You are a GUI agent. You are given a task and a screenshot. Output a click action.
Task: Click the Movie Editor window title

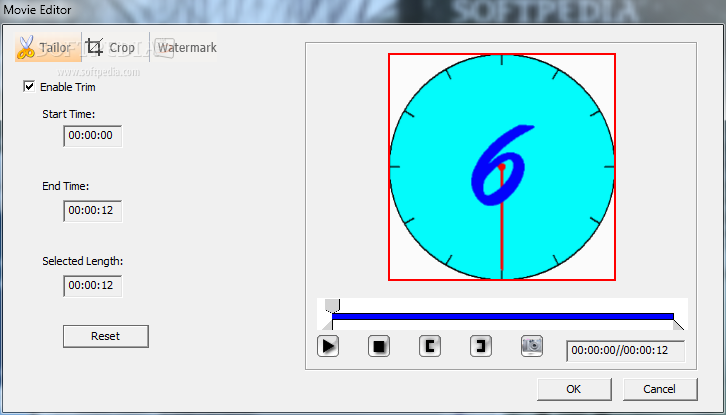pos(37,9)
